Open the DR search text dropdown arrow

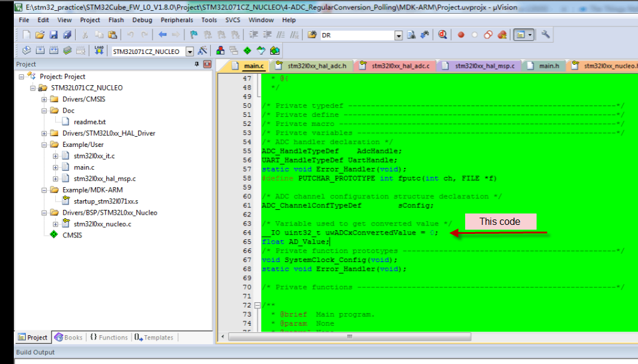click(399, 35)
